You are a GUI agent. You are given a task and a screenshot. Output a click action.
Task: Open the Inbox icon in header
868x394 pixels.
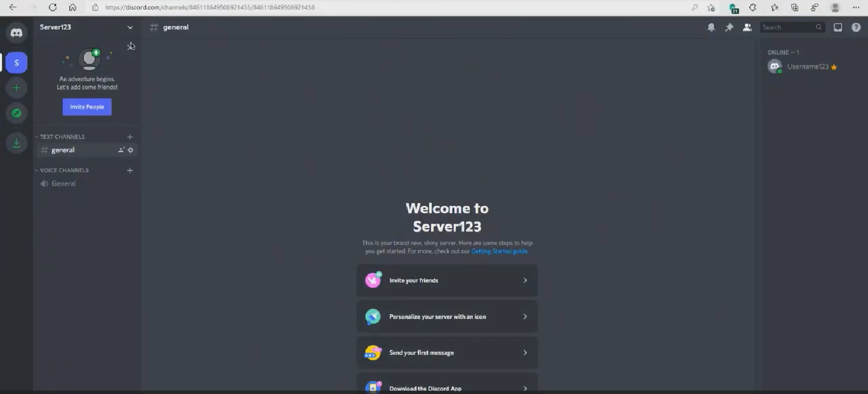[x=838, y=27]
